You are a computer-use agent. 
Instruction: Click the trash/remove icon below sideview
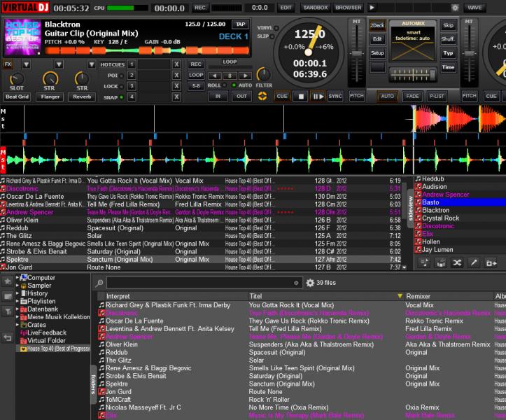(441, 262)
